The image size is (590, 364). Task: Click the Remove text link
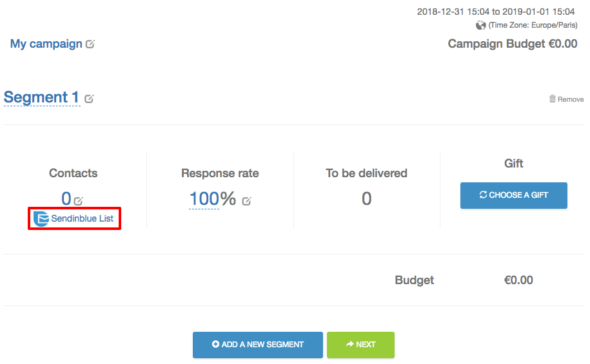coord(571,99)
